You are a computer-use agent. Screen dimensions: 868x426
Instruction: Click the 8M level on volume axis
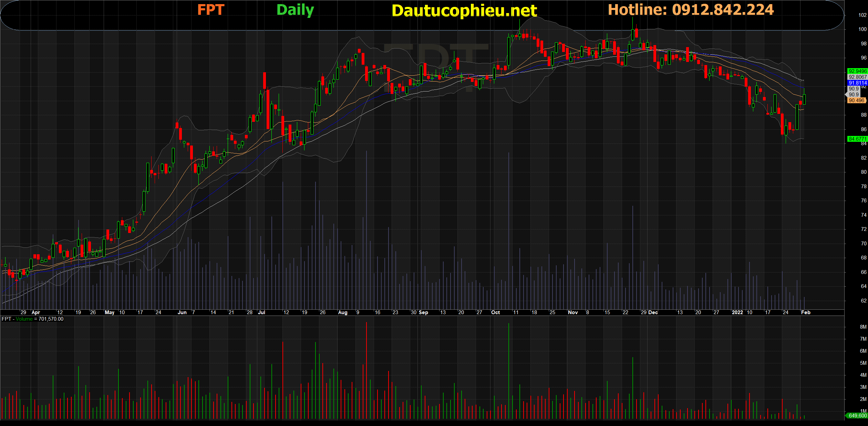tap(863, 327)
